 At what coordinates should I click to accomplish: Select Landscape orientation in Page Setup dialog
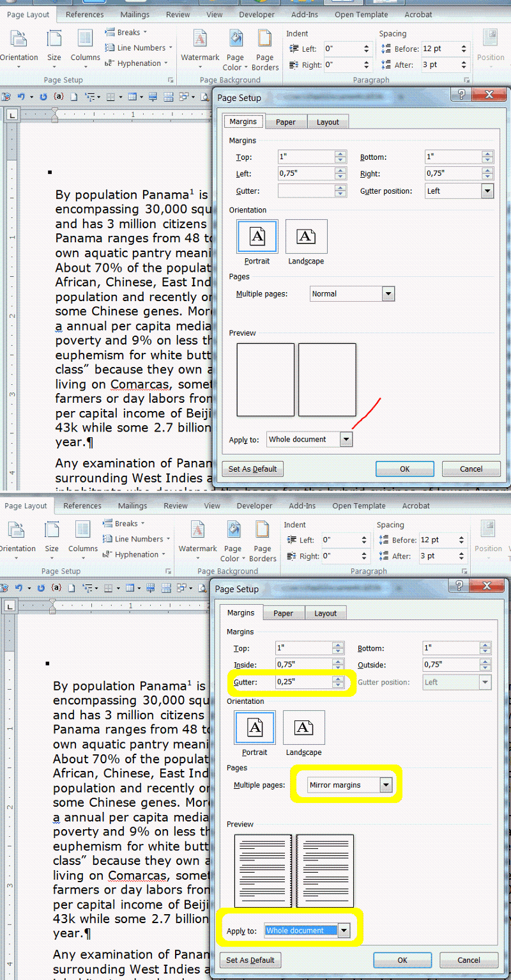pos(306,236)
